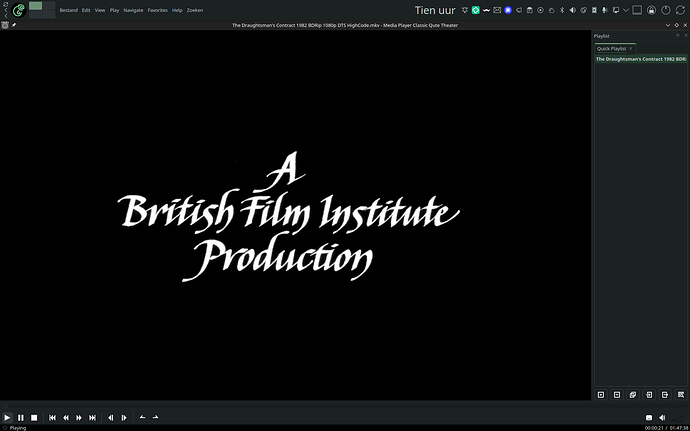Open the Help menu
The image size is (690, 431).
point(177,10)
